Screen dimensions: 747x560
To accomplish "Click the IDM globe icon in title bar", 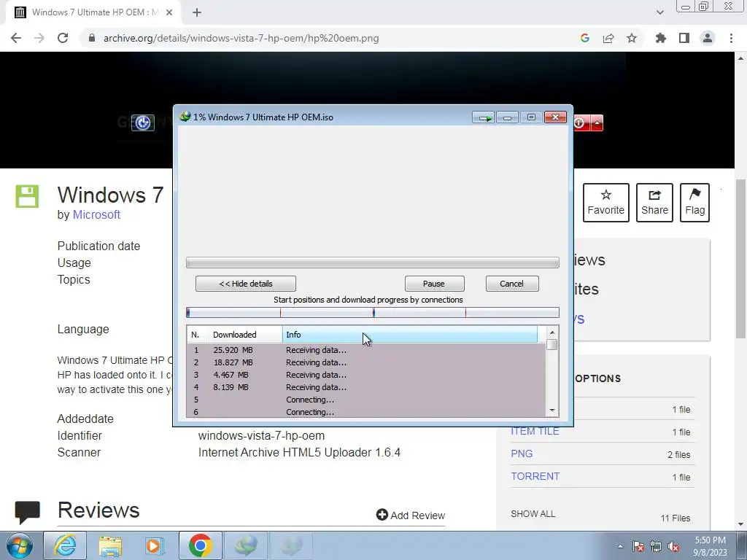I will (x=185, y=117).
